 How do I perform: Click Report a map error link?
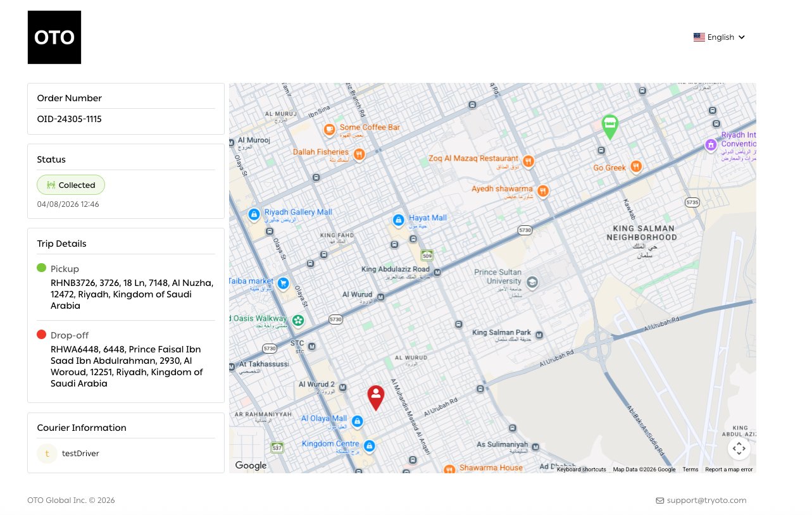pyautogui.click(x=729, y=469)
